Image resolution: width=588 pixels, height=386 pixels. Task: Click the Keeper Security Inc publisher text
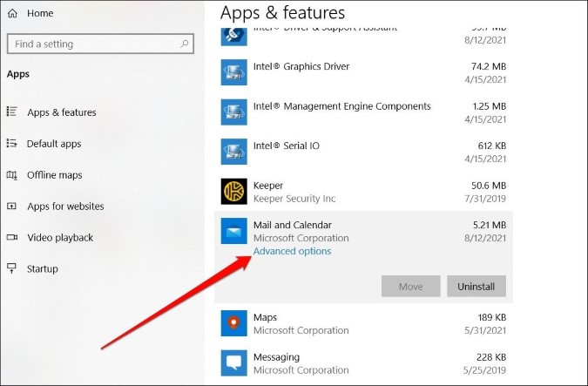[x=294, y=199]
